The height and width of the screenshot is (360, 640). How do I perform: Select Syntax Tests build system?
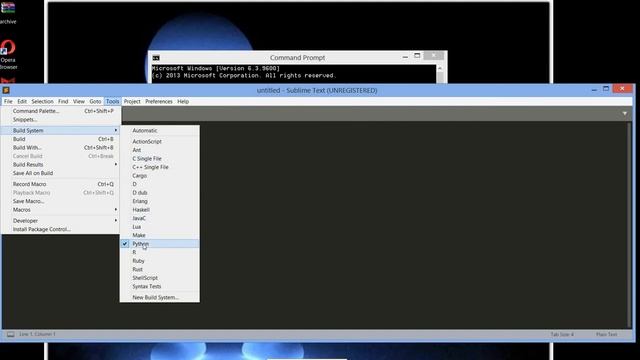160,287
